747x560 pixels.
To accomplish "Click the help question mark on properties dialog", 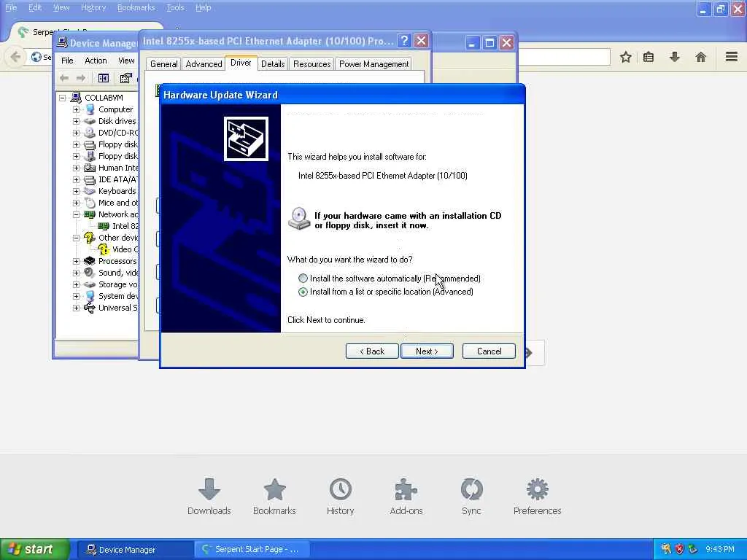I will pos(404,41).
